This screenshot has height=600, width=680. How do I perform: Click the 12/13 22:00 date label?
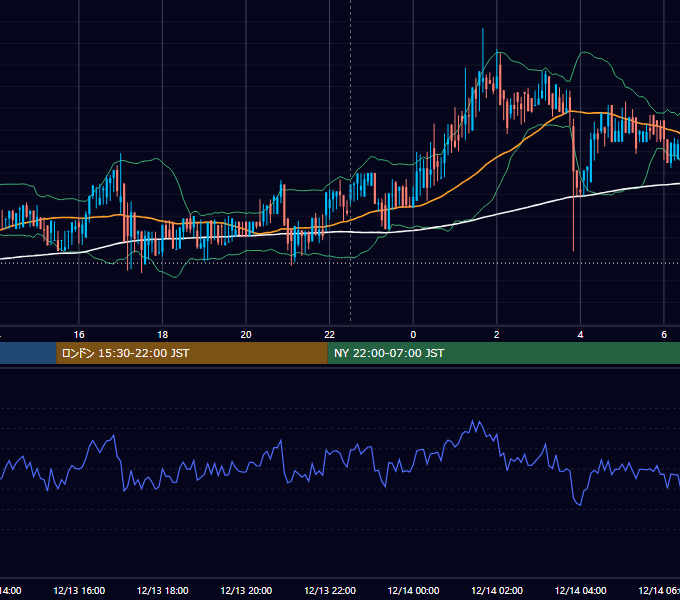330,590
